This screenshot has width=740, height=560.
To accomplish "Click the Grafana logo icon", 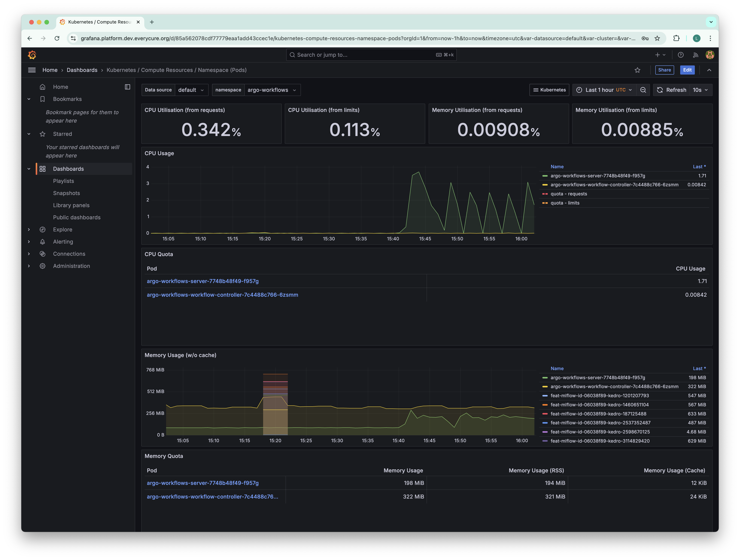I will (x=32, y=55).
